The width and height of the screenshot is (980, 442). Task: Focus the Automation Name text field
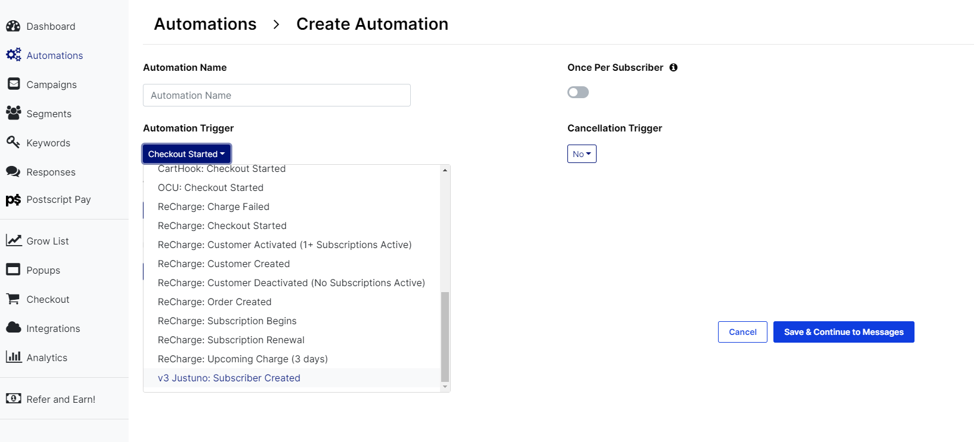point(276,95)
